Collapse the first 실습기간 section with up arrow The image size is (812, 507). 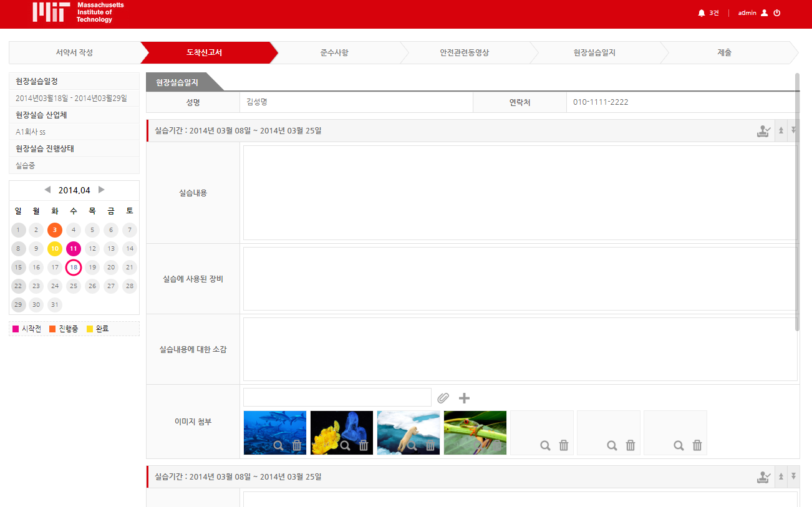pyautogui.click(x=781, y=130)
